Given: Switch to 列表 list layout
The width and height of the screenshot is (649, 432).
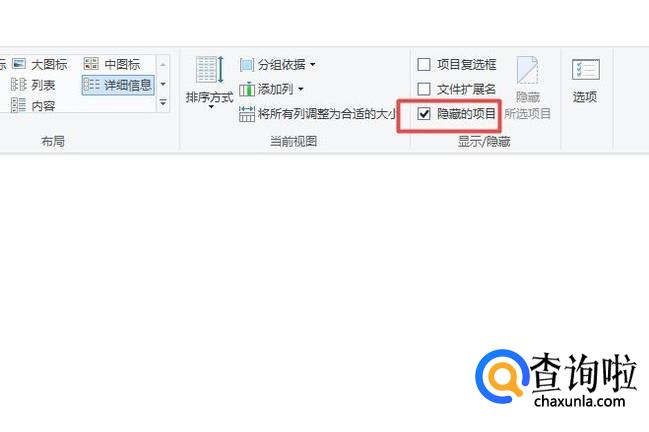Looking at the screenshot, I should point(33,85).
